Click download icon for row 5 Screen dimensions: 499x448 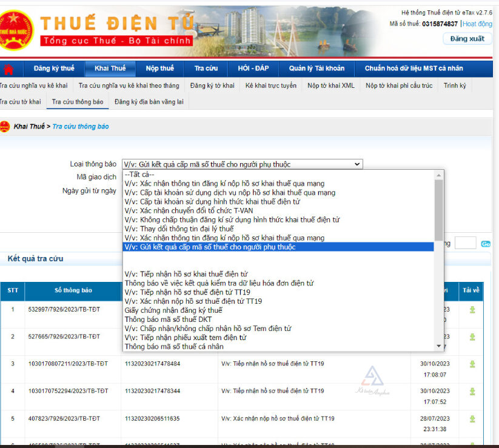coord(472,418)
